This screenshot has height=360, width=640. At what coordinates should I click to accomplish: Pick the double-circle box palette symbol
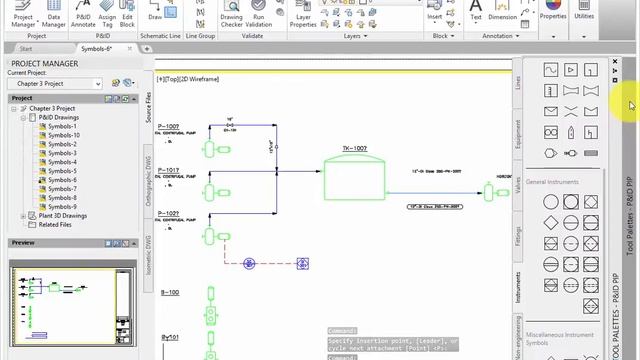click(x=551, y=132)
